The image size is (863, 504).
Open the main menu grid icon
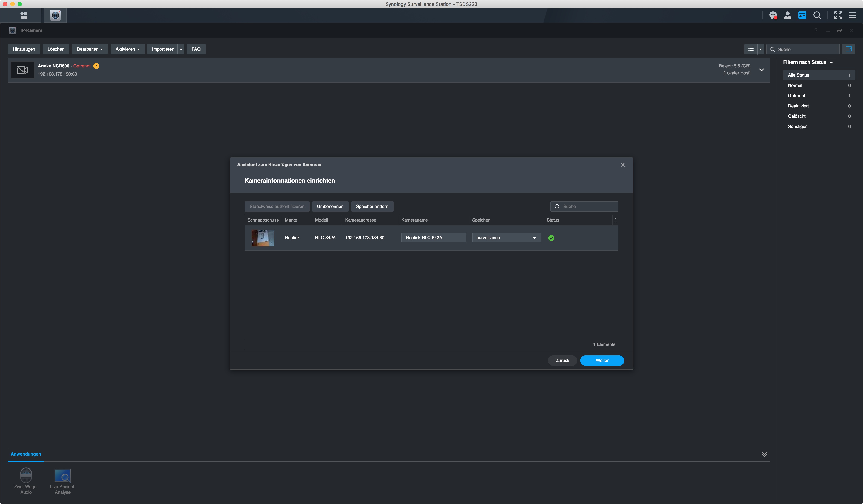coord(24,15)
